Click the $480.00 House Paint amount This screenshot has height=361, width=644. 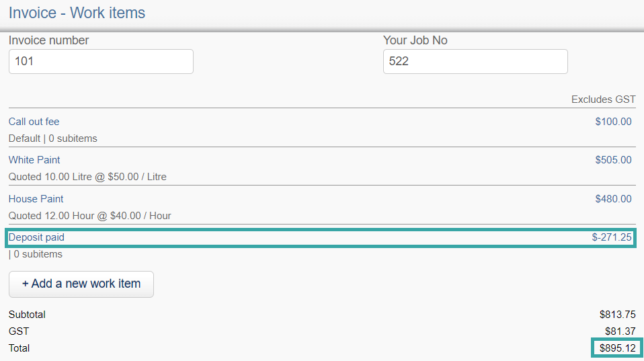pos(613,199)
